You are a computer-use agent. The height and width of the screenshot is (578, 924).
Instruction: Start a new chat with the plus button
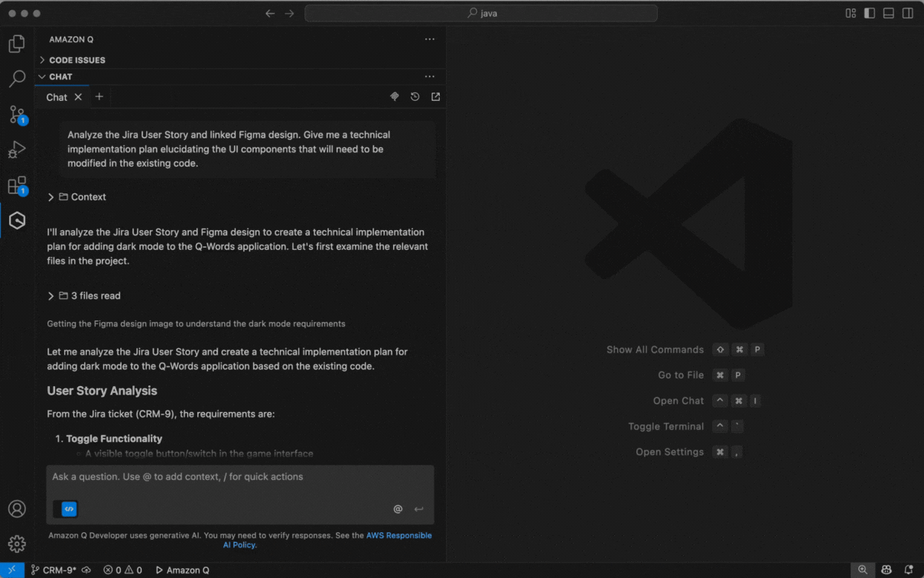click(x=99, y=96)
